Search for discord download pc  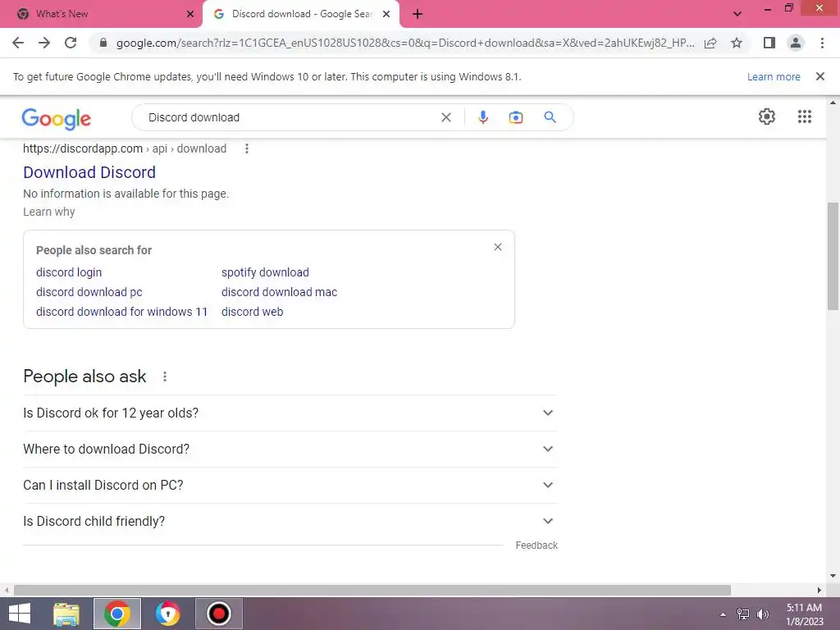[x=89, y=292]
